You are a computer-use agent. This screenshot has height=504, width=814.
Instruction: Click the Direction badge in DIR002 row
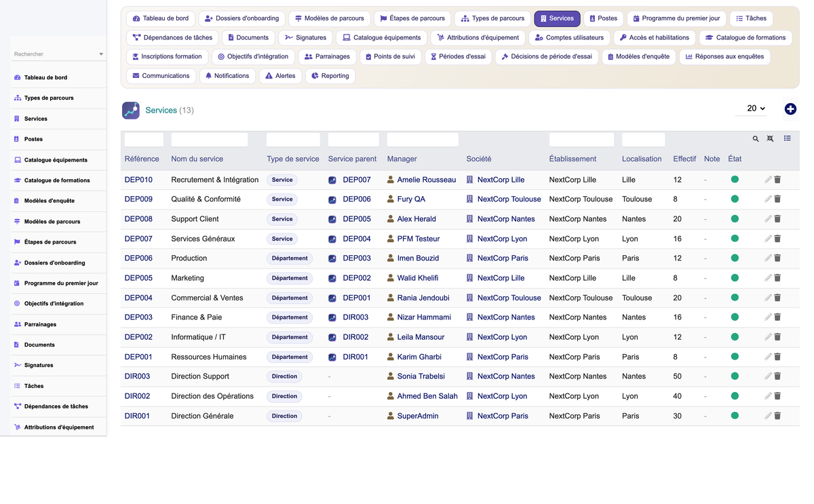284,396
